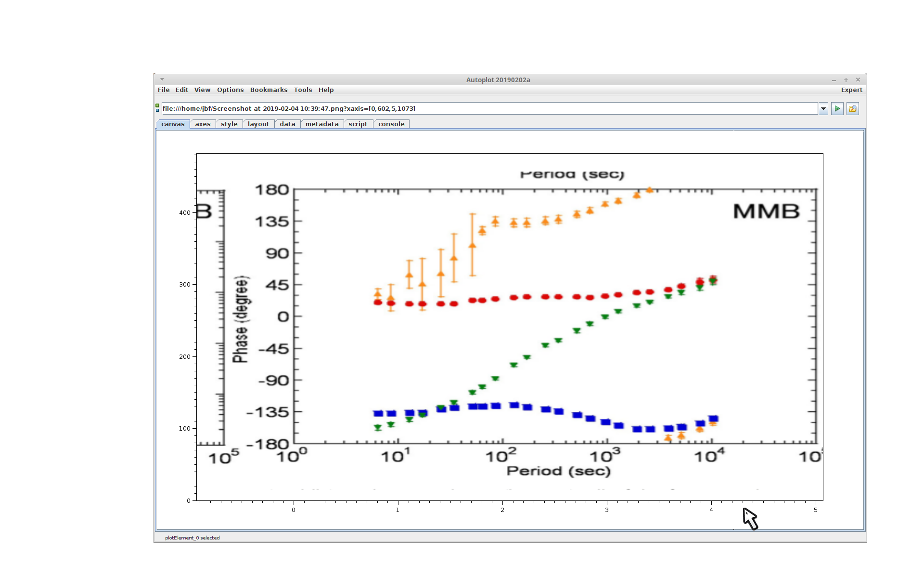This screenshot has height=578, width=924.
Task: Close the Autoplot window
Action: click(x=858, y=80)
